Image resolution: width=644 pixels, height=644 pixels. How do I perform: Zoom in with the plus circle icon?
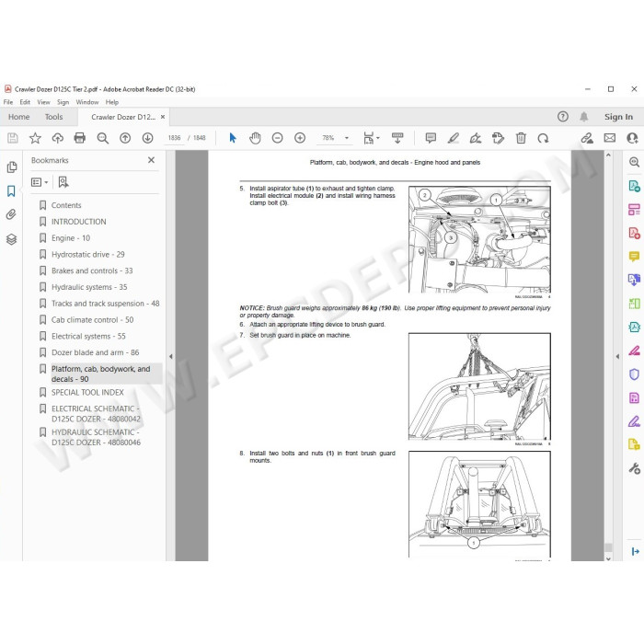click(x=300, y=138)
